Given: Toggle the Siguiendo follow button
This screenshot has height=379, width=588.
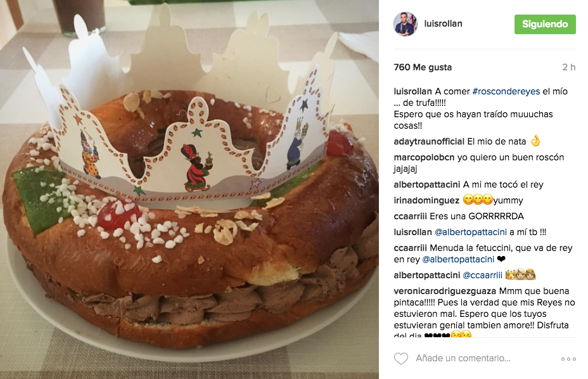Looking at the screenshot, I should click(545, 24).
